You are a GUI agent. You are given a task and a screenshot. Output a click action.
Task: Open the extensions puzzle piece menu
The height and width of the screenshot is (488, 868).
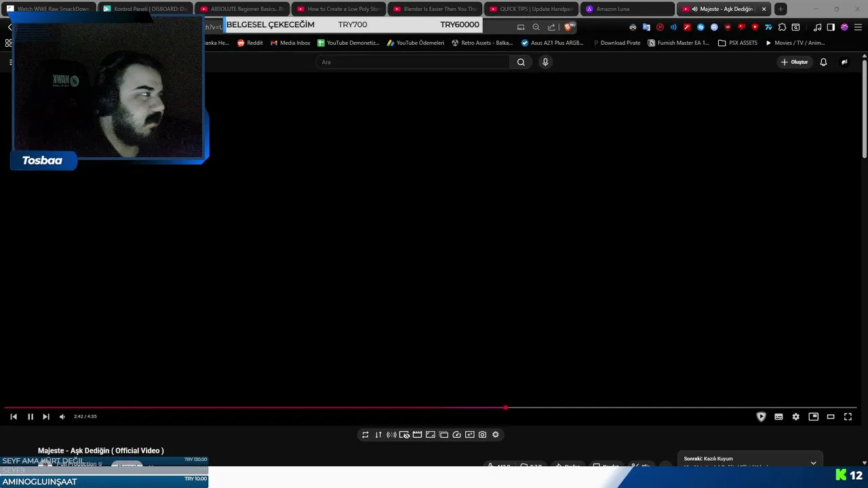point(782,27)
